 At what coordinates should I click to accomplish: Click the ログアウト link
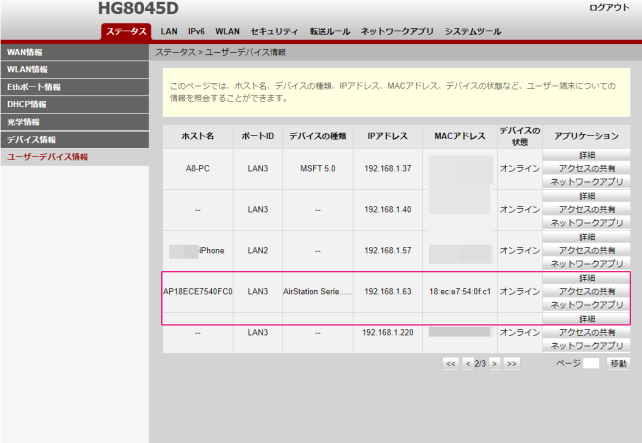pyautogui.click(x=609, y=7)
